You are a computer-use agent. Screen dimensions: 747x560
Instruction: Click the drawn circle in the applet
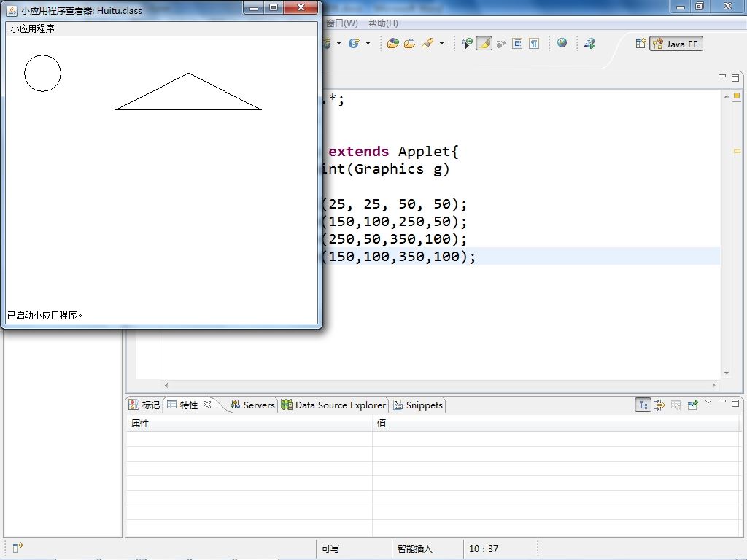(x=43, y=73)
